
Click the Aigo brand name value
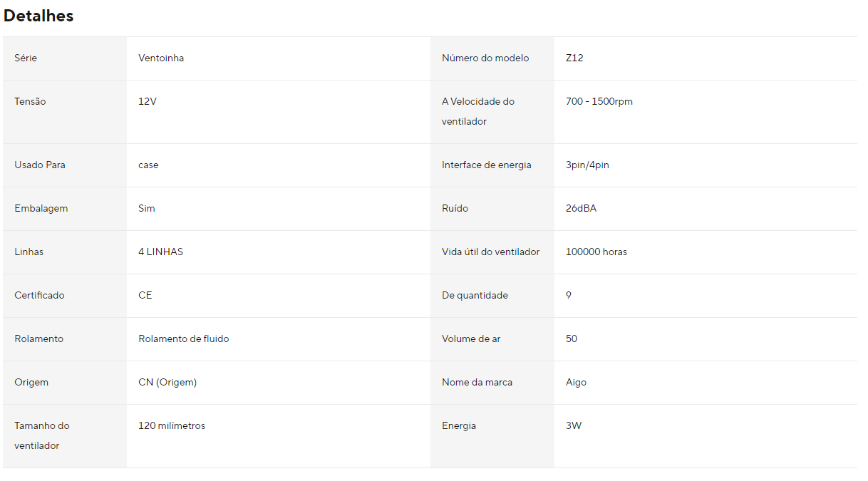pos(577,383)
